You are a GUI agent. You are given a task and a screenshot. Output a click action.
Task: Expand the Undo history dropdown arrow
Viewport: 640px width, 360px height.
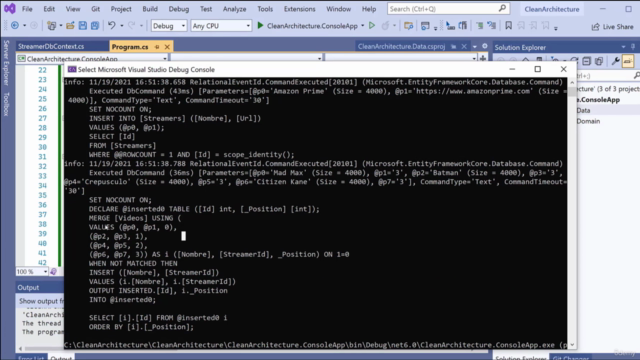click(122, 26)
